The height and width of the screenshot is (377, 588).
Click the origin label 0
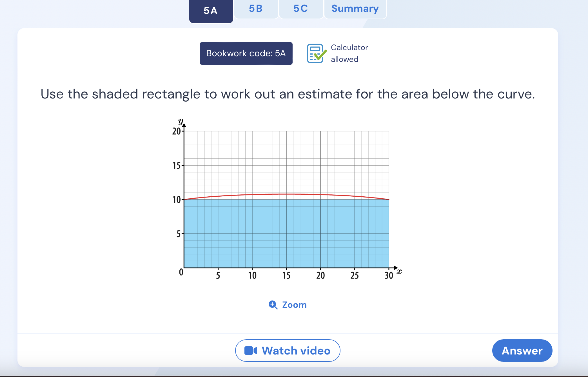tap(181, 272)
